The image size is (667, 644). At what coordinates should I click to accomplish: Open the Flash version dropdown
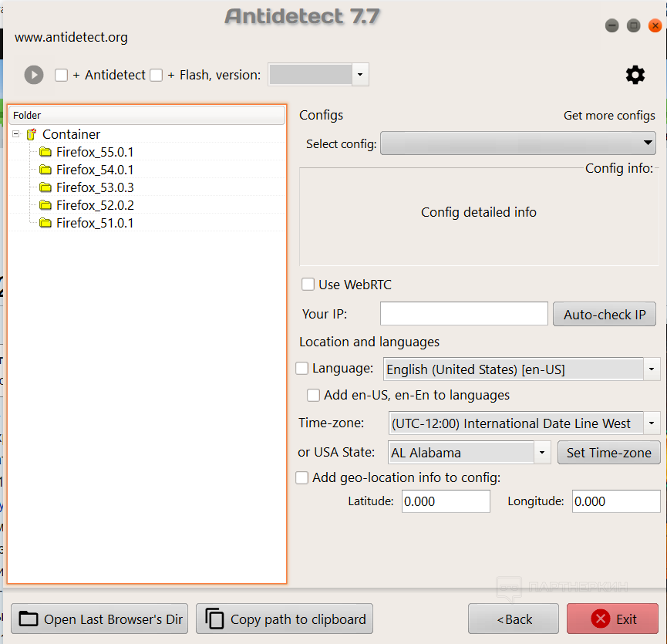coord(360,75)
